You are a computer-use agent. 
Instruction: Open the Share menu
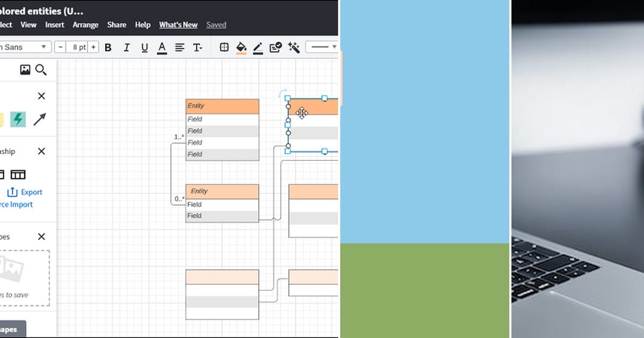point(116,25)
